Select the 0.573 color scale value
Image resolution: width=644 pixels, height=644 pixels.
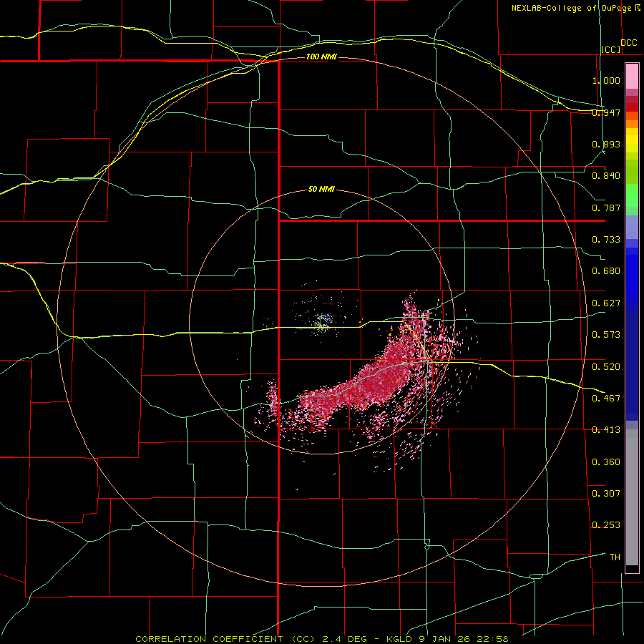pos(606,335)
